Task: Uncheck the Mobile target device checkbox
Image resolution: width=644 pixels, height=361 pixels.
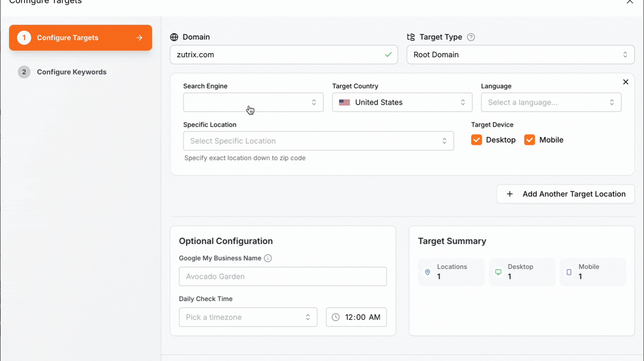Action: pos(529,140)
